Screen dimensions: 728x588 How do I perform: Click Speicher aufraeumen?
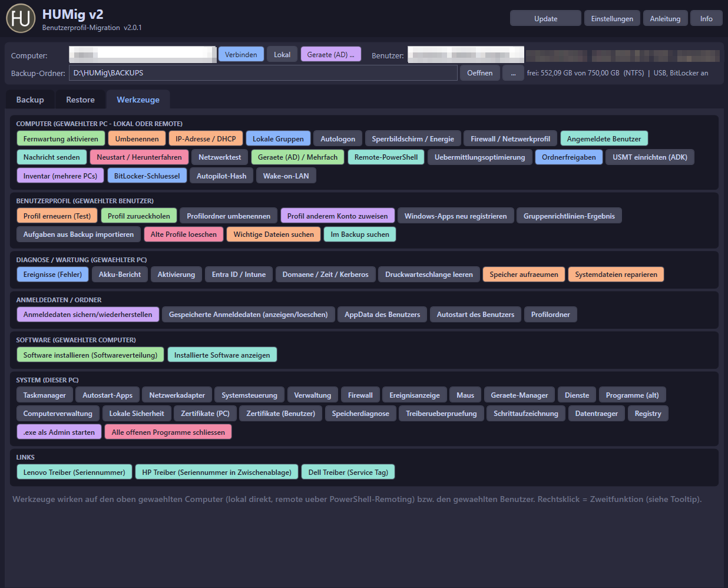click(524, 275)
